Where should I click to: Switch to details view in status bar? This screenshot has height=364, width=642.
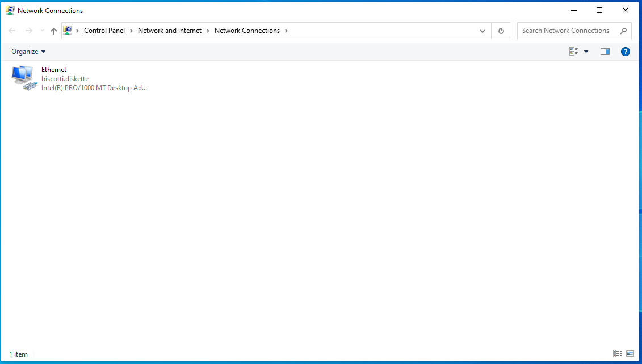point(618,354)
